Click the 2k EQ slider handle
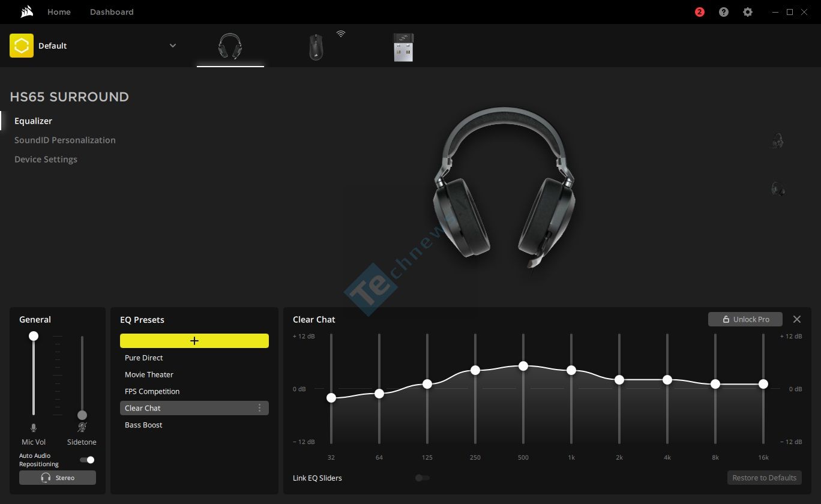This screenshot has width=821, height=504. pos(619,380)
